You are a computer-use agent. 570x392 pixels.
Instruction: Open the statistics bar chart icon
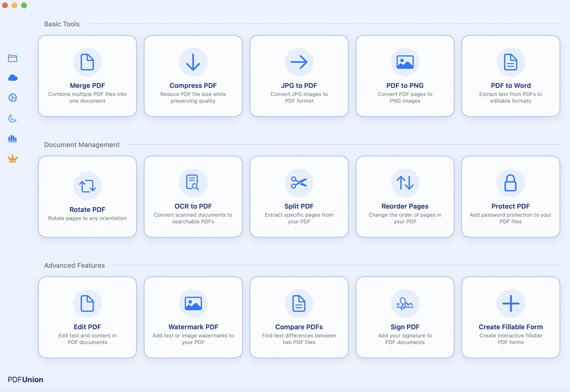(x=13, y=138)
